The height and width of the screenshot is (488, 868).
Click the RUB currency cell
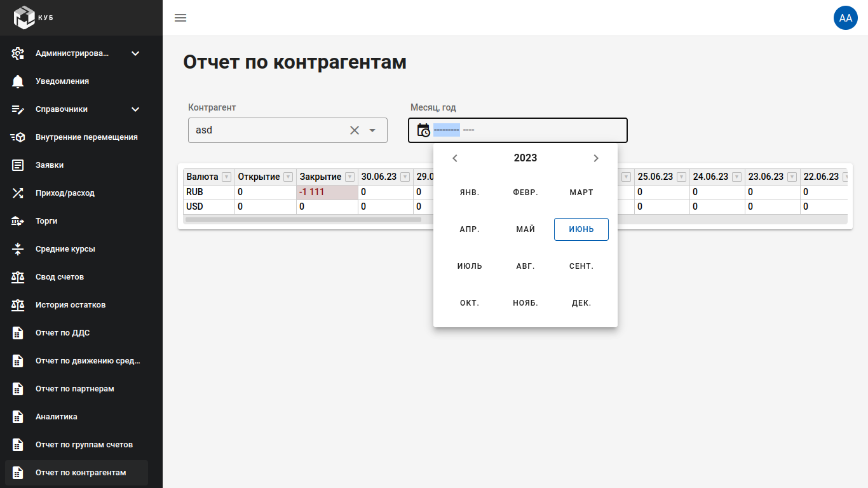click(209, 192)
